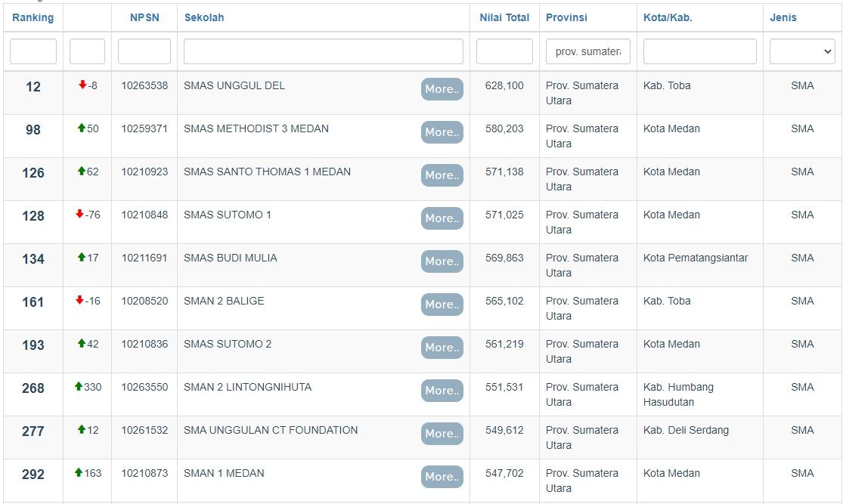Click the Sekolah column header
The image size is (843, 504).
click(x=204, y=17)
